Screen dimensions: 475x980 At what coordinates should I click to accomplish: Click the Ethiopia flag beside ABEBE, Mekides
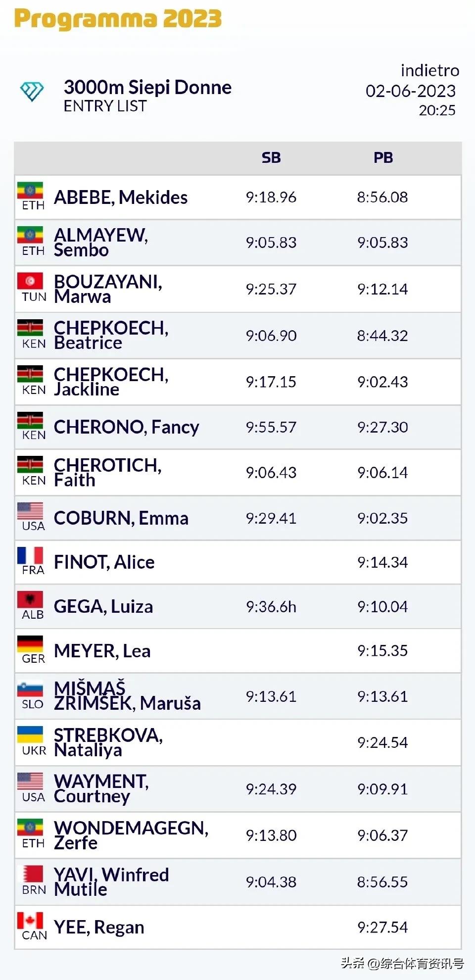[x=30, y=191]
